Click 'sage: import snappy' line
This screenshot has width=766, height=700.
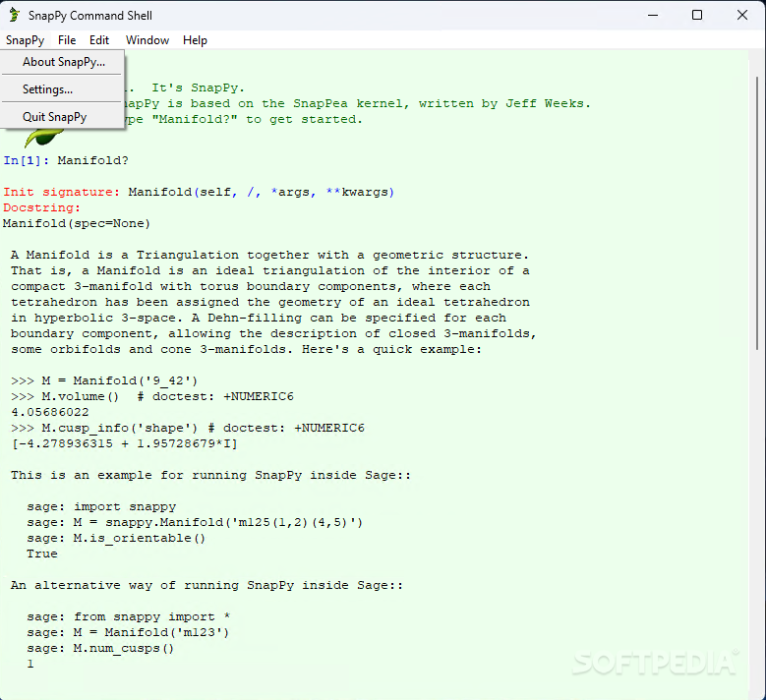click(101, 506)
